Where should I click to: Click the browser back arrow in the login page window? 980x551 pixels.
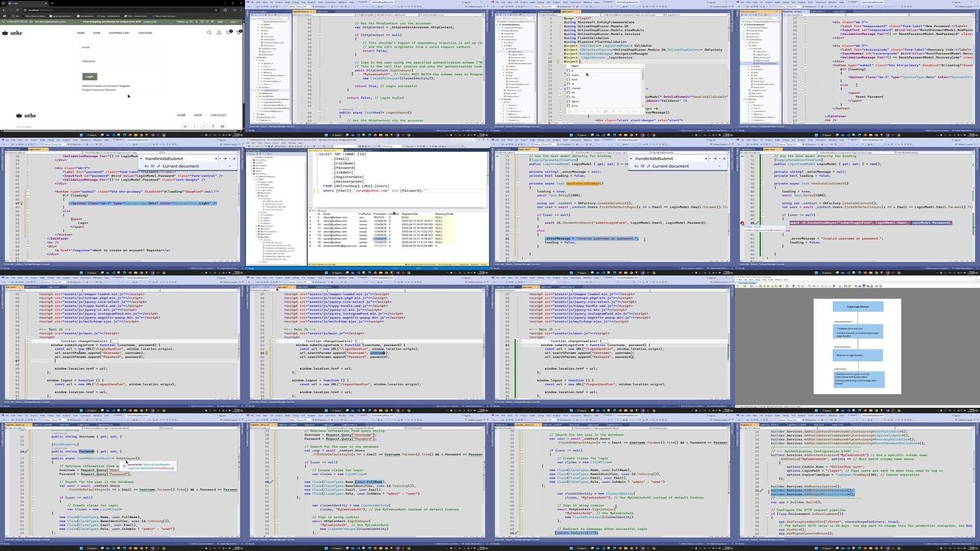click(x=4, y=10)
